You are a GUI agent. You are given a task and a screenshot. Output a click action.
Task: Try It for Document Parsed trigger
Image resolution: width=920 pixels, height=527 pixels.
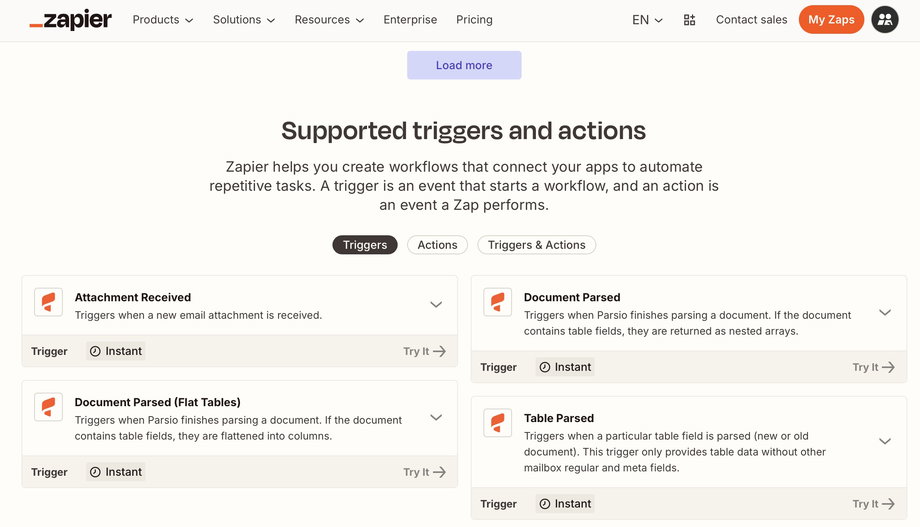[x=873, y=367]
